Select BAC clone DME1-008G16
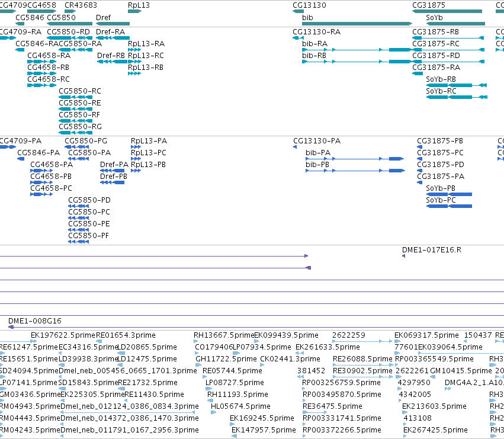 [35, 321]
